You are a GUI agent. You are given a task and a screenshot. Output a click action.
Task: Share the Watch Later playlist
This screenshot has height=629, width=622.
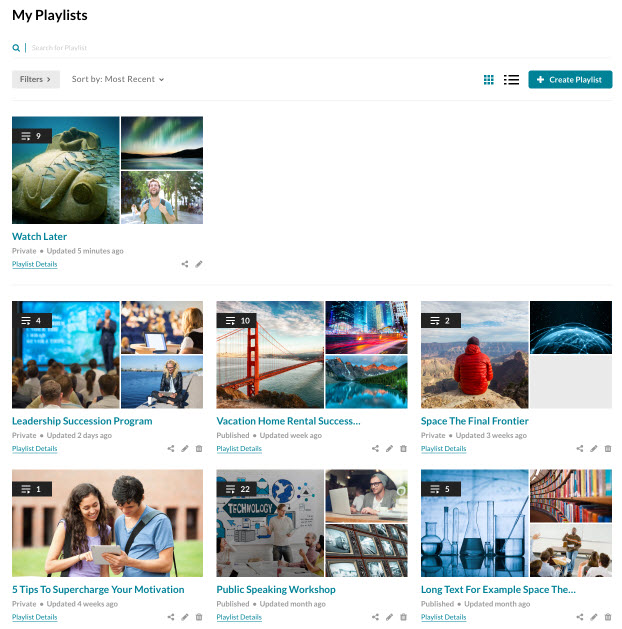point(184,264)
